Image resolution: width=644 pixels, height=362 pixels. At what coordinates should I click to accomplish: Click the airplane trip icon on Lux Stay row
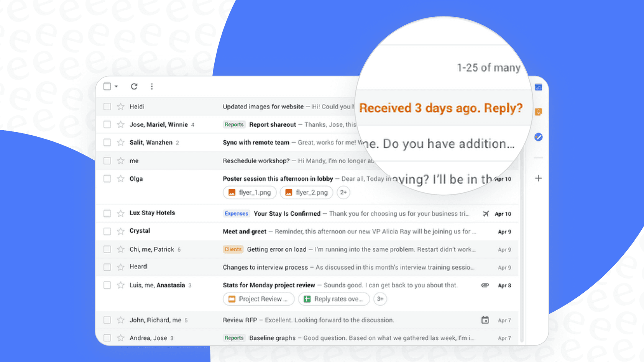click(486, 213)
